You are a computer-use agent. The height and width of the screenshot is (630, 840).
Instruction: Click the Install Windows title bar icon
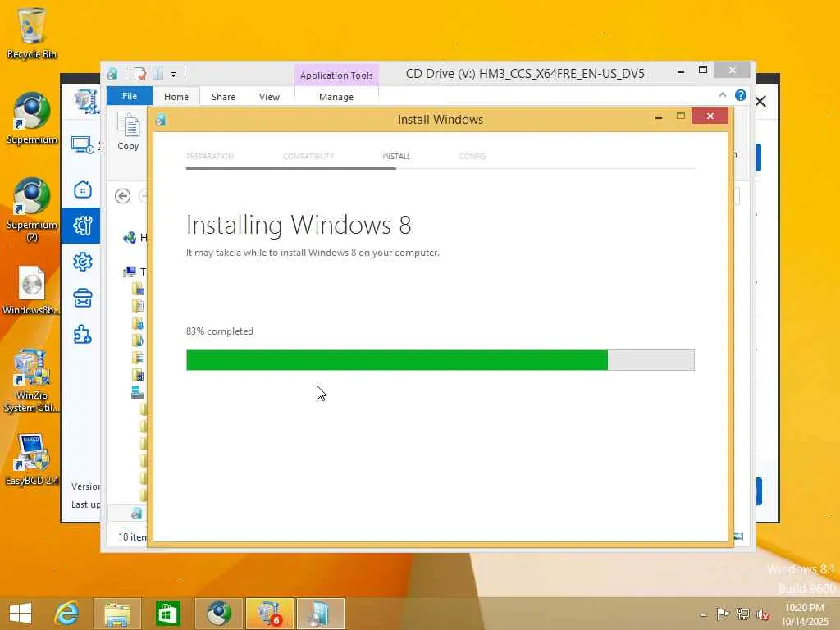point(161,120)
